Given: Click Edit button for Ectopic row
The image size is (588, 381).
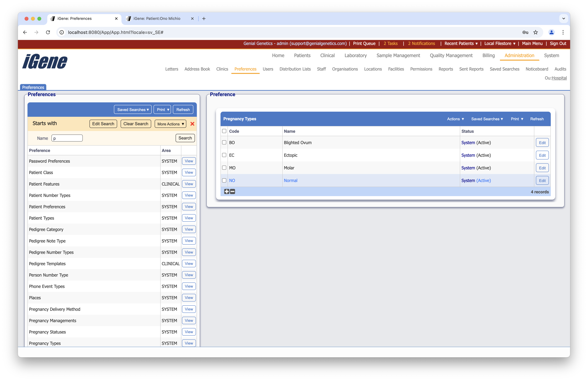Looking at the screenshot, I should click(x=542, y=155).
